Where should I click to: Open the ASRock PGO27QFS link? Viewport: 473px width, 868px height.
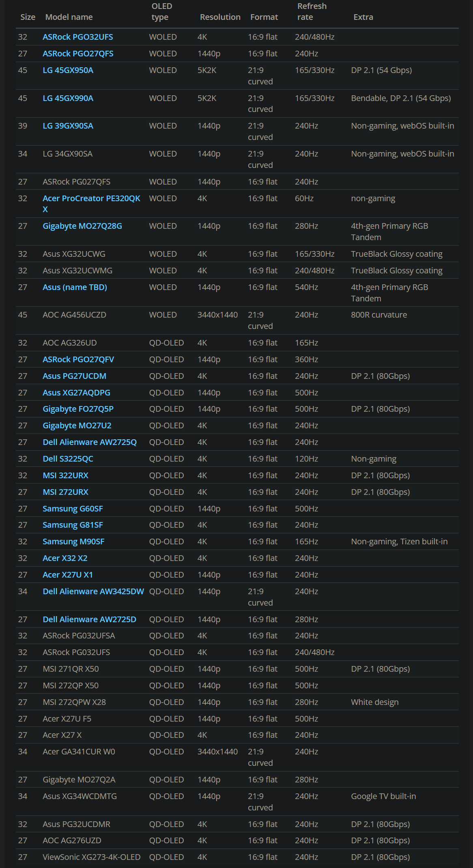point(78,54)
